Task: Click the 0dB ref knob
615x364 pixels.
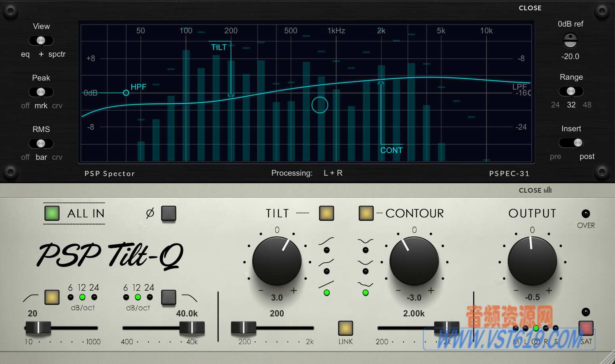Action: click(x=571, y=40)
